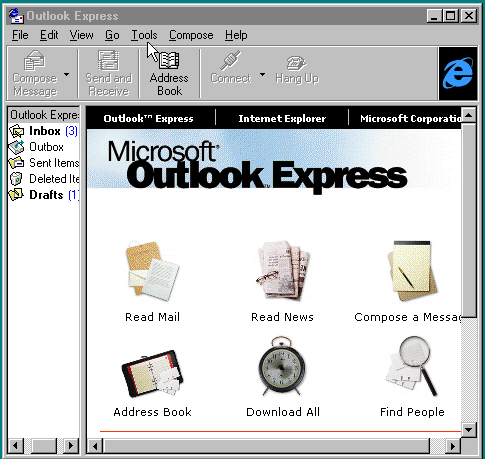Click the Read News newspaper icon
485x459 pixels.
[283, 271]
